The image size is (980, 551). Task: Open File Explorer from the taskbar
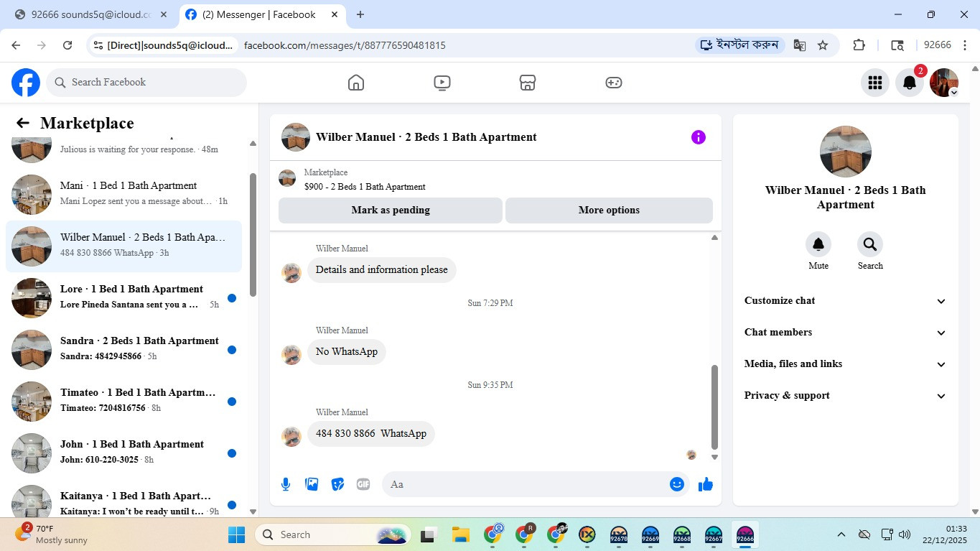click(460, 534)
